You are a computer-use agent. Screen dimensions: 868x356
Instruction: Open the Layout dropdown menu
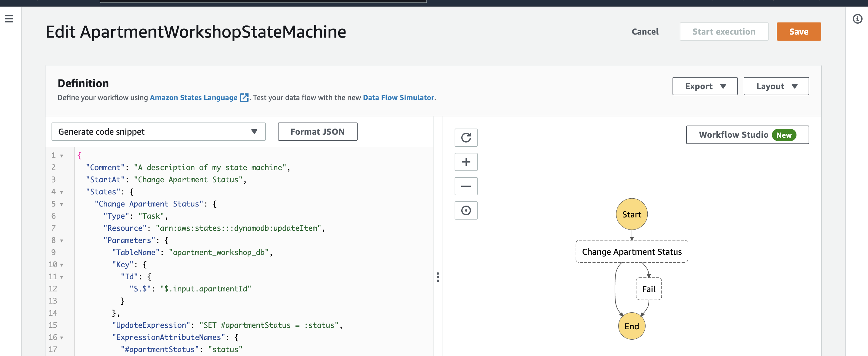point(776,86)
